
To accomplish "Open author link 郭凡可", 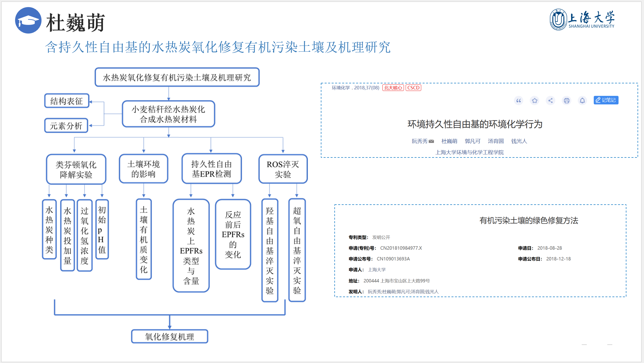I will tap(472, 141).
